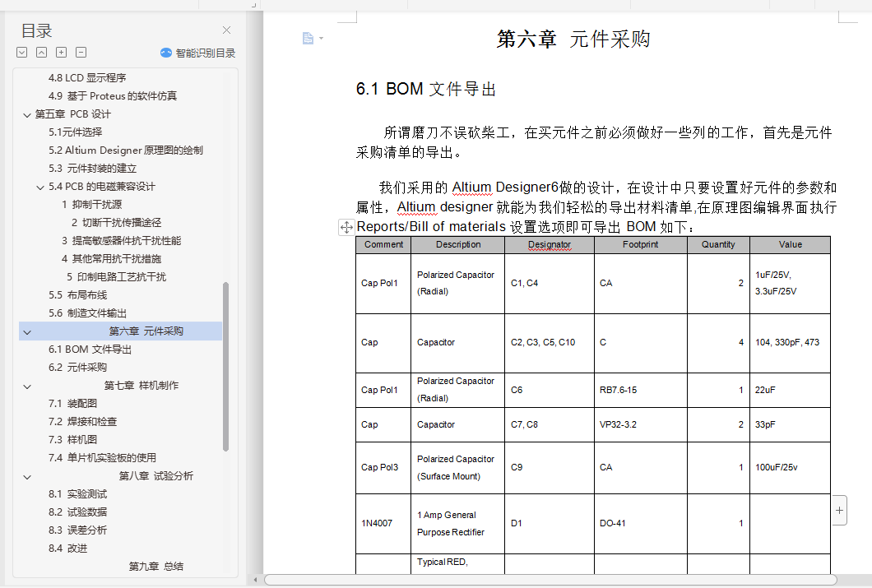Jump to 5.6 制造文件输出
This screenshot has height=588, width=872.
tap(87, 313)
